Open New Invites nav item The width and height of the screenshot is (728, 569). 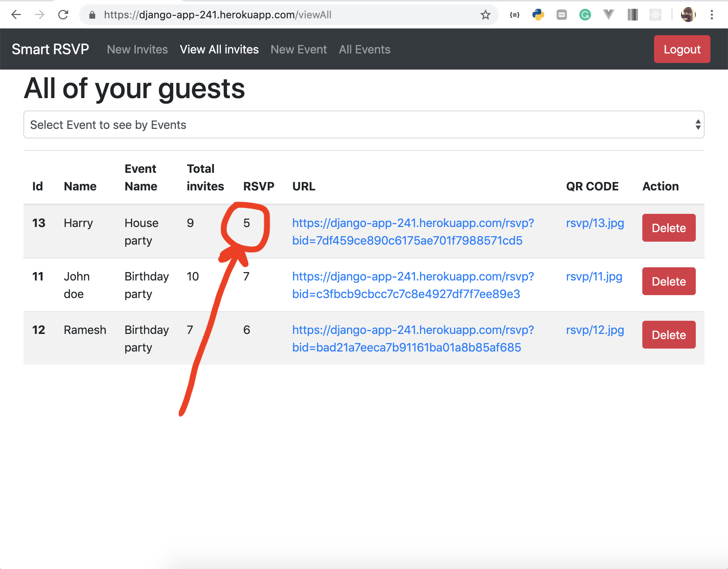coord(137,49)
